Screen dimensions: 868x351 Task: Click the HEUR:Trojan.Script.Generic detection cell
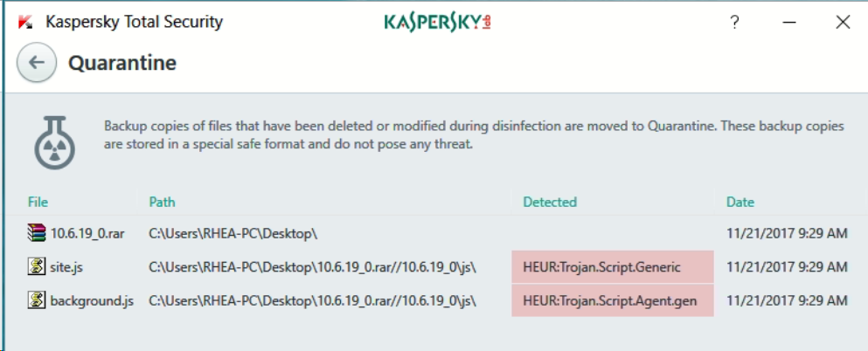[601, 266]
